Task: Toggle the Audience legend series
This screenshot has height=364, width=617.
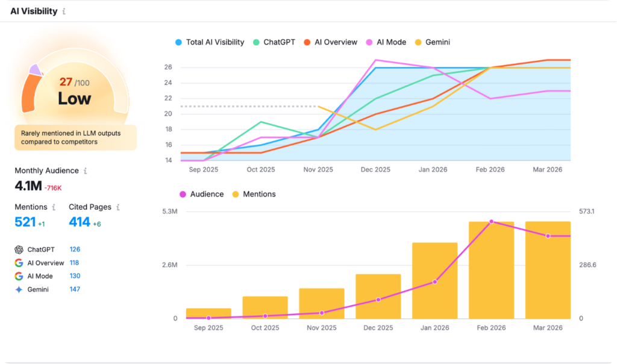Action: click(x=201, y=194)
